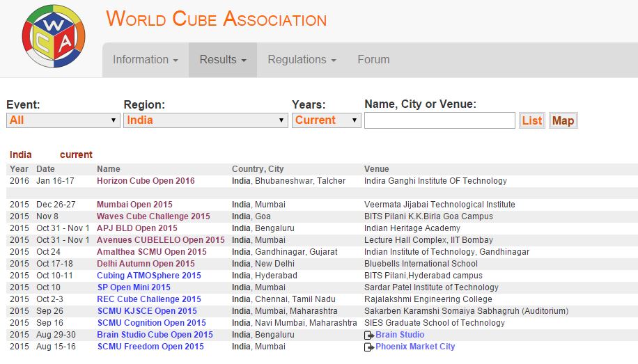Click the List button
Image resolution: width=638 pixels, height=364 pixels.
[532, 121]
